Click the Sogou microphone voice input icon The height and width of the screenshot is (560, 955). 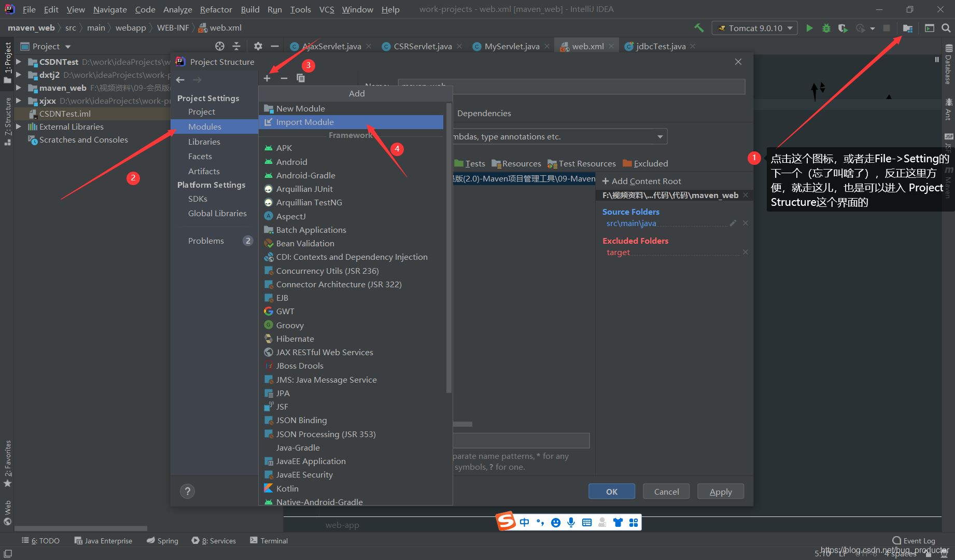tap(571, 522)
